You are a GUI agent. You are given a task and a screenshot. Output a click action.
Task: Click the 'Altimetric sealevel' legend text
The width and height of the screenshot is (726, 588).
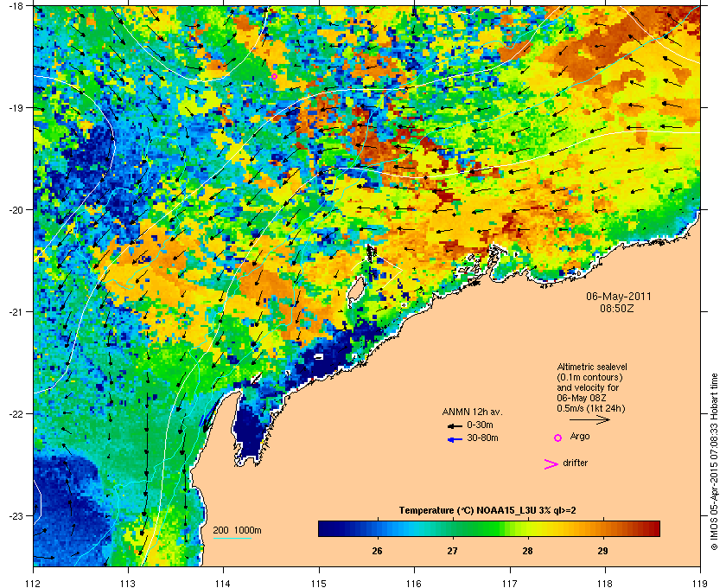click(592, 367)
